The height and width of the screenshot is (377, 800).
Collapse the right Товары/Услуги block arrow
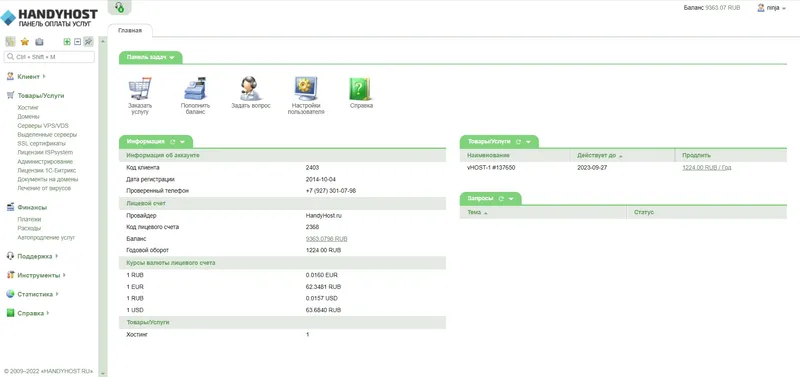pyautogui.click(x=528, y=142)
